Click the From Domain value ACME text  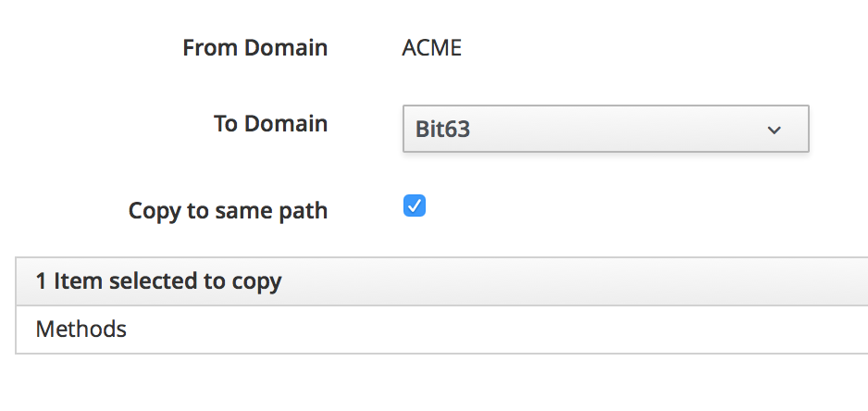pos(432,48)
